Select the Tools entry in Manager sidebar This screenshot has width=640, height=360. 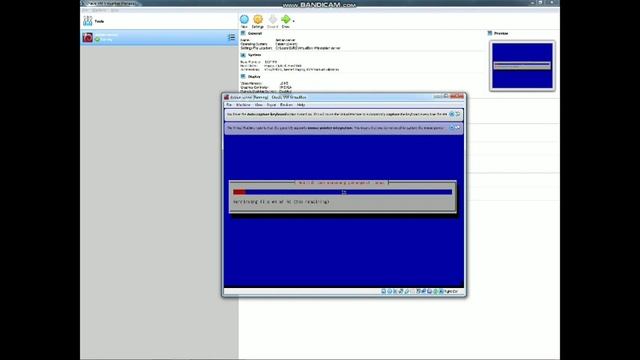[159, 21]
